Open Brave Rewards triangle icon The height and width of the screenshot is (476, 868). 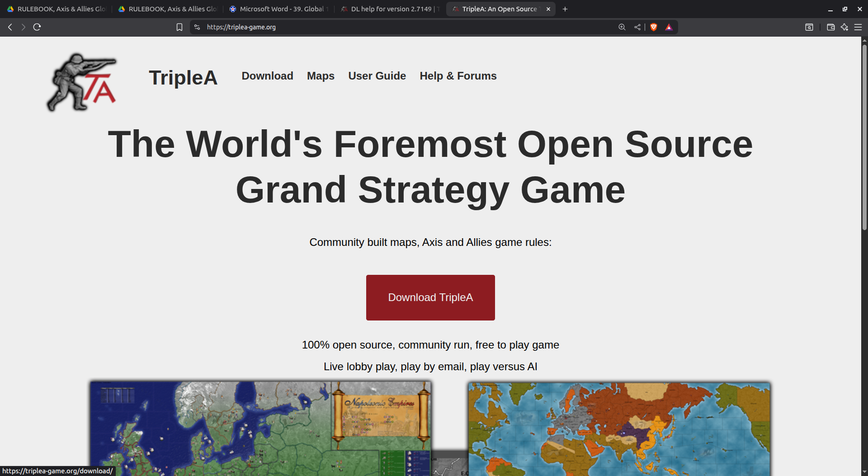point(669,27)
